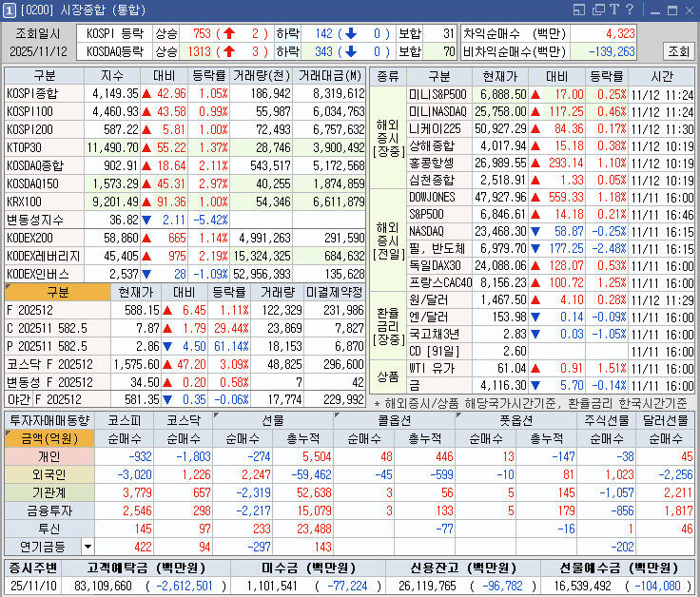Click the 외국인 investor row label
This screenshot has width=700, height=597.
pos(49,473)
